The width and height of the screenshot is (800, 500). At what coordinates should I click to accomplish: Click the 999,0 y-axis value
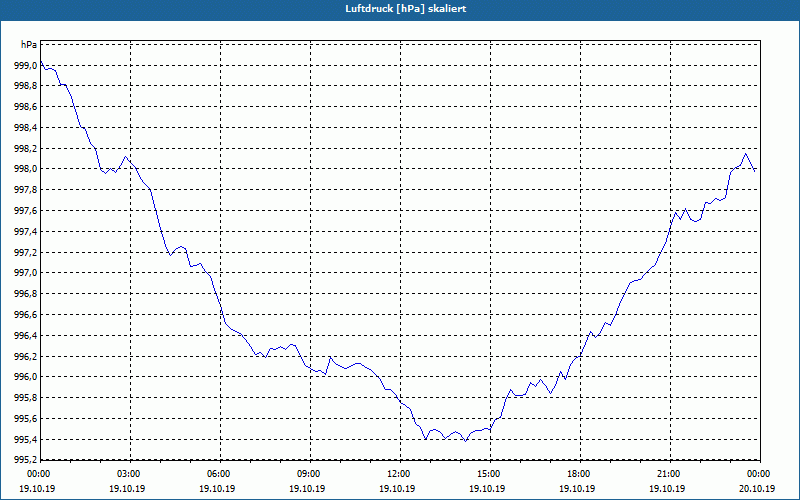point(25,66)
